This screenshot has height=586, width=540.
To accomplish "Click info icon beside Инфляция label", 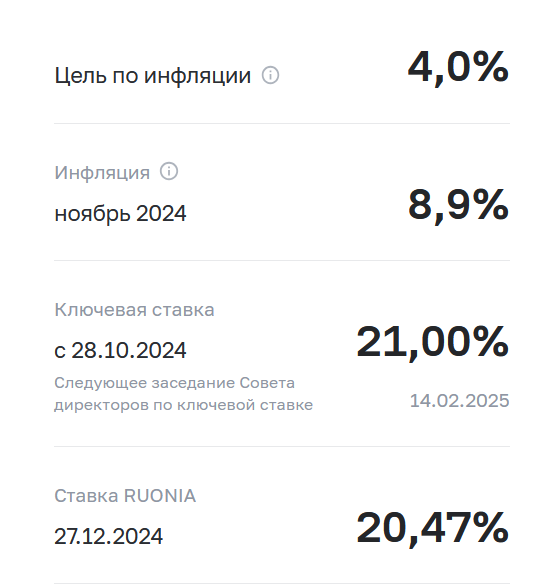I will coord(169,172).
